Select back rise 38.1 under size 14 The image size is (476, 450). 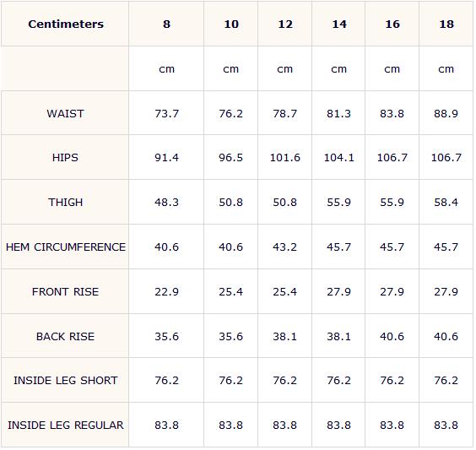(338, 336)
